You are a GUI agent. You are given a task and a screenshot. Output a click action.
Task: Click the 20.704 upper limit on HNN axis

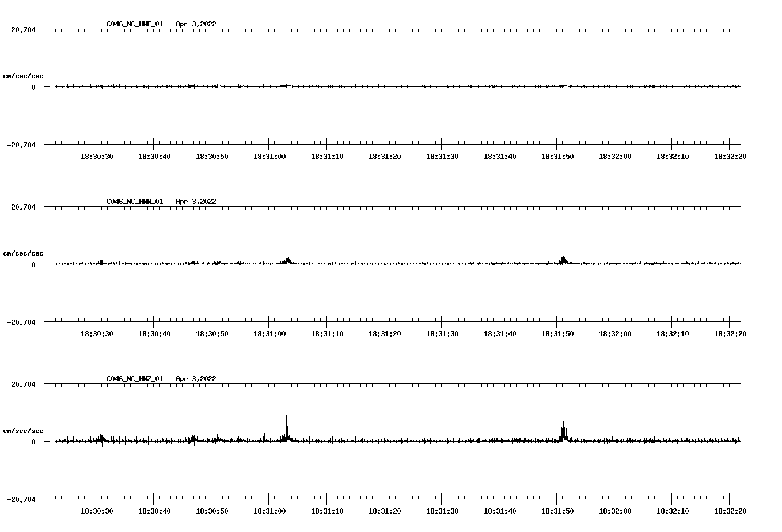point(23,207)
